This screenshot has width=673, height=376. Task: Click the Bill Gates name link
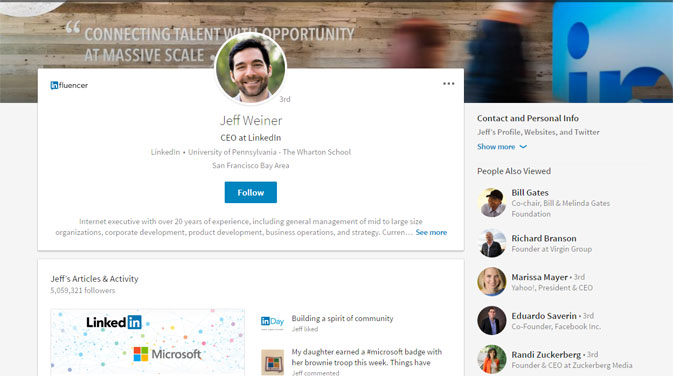click(x=530, y=193)
